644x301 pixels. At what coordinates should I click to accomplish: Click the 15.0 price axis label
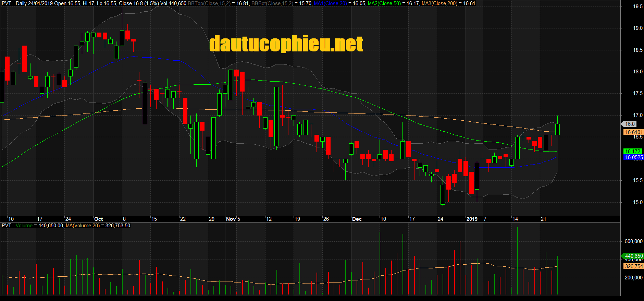[x=638, y=202]
